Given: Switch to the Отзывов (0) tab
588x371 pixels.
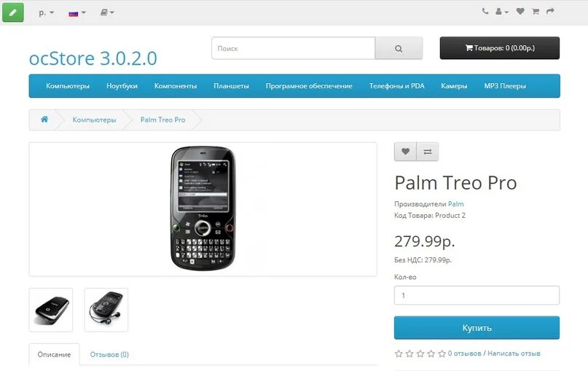Looking at the screenshot, I should click(109, 354).
